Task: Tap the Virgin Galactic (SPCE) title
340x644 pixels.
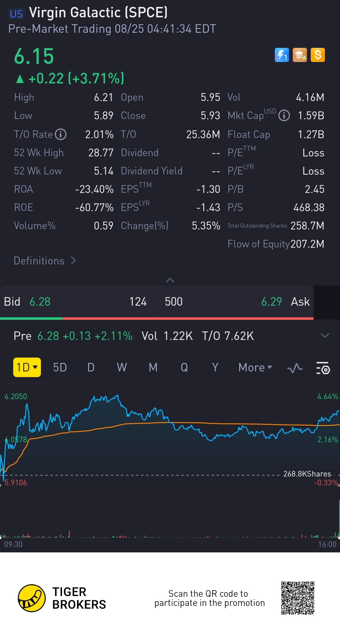Action: coord(98,13)
